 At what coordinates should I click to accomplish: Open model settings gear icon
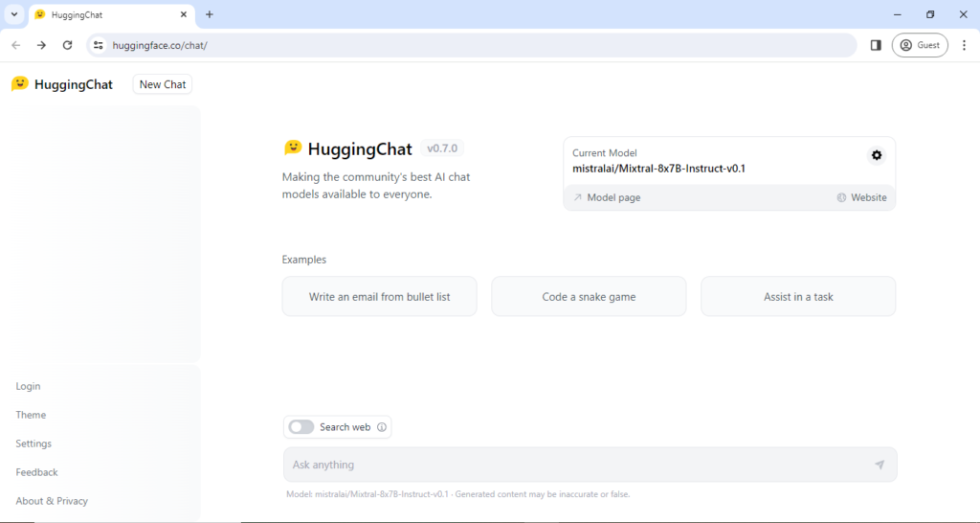876,155
